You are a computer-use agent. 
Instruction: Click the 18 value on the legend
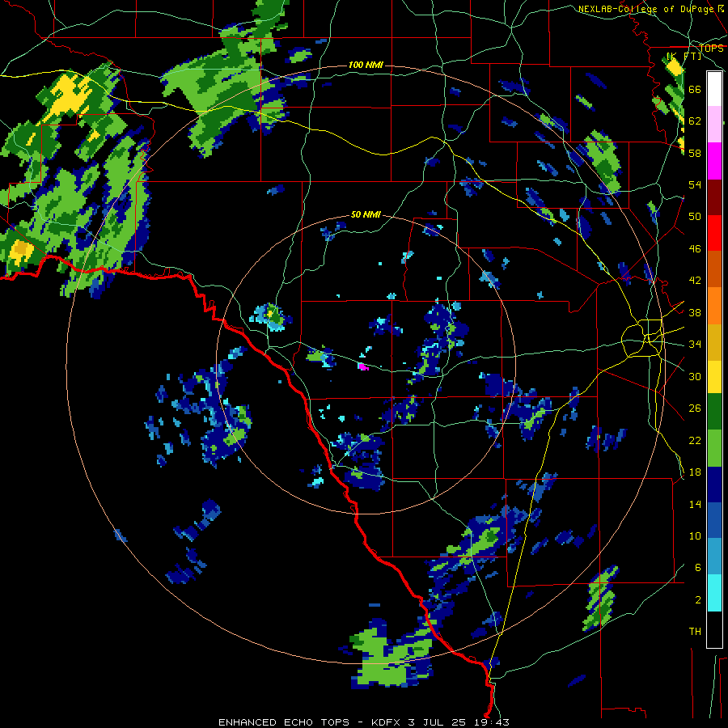pos(695,472)
